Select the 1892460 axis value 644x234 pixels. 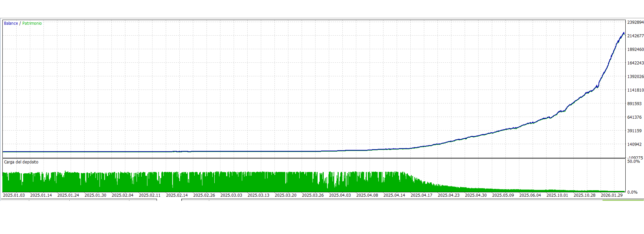pos(635,50)
